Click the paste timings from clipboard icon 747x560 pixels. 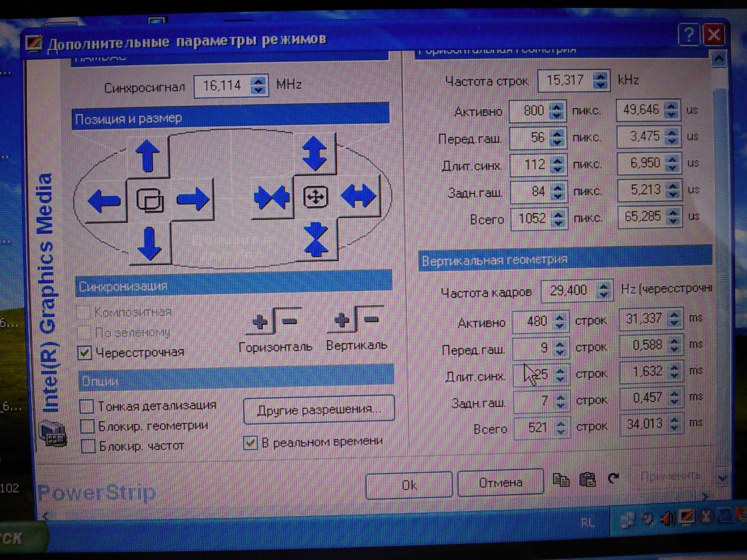click(x=587, y=479)
